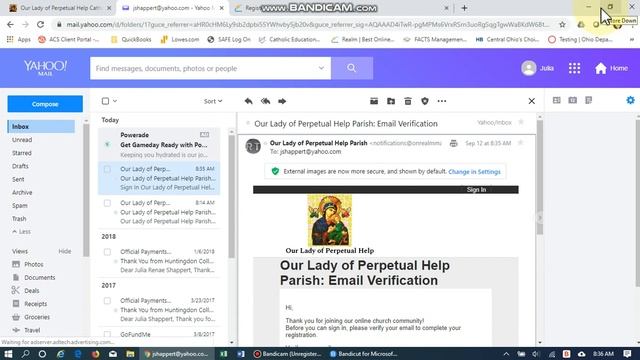Image resolution: width=640 pixels, height=360 pixels.
Task: Open the Contacts panel icon
Action: pyautogui.click(x=556, y=100)
